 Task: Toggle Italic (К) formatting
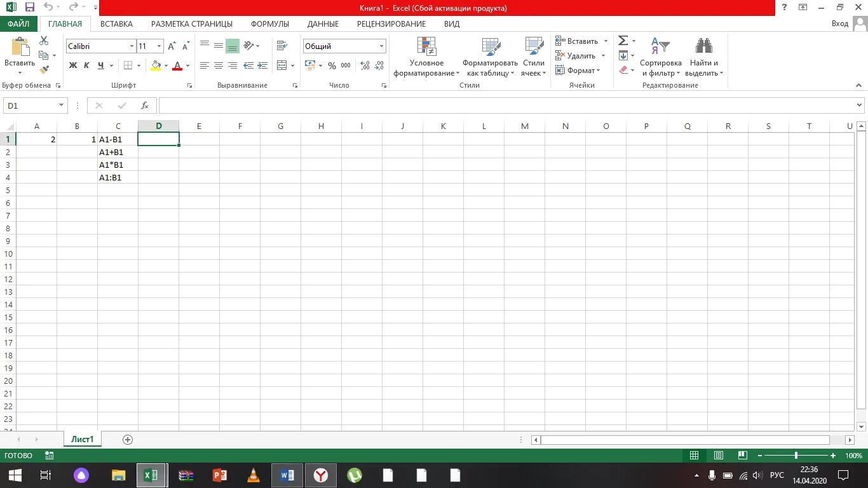tap(87, 65)
